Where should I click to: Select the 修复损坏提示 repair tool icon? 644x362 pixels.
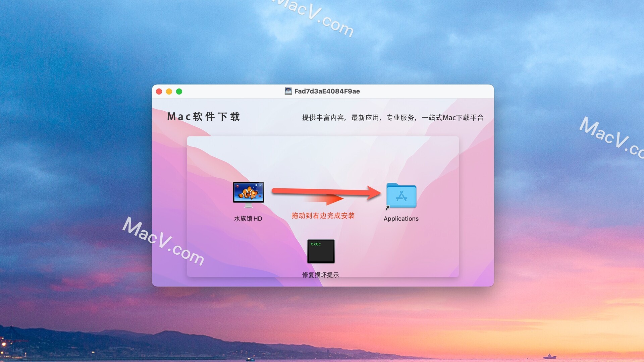(x=322, y=251)
